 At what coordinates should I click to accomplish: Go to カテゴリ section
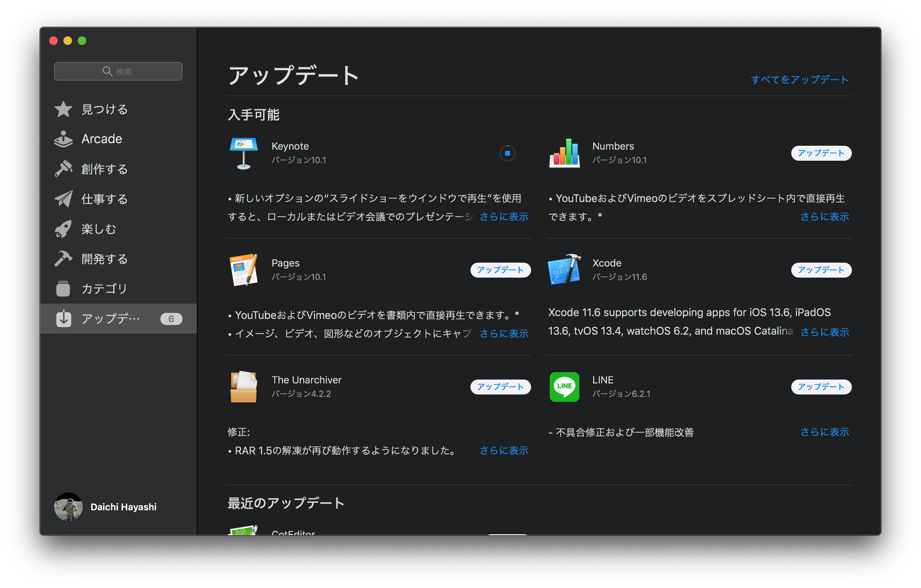(x=118, y=289)
